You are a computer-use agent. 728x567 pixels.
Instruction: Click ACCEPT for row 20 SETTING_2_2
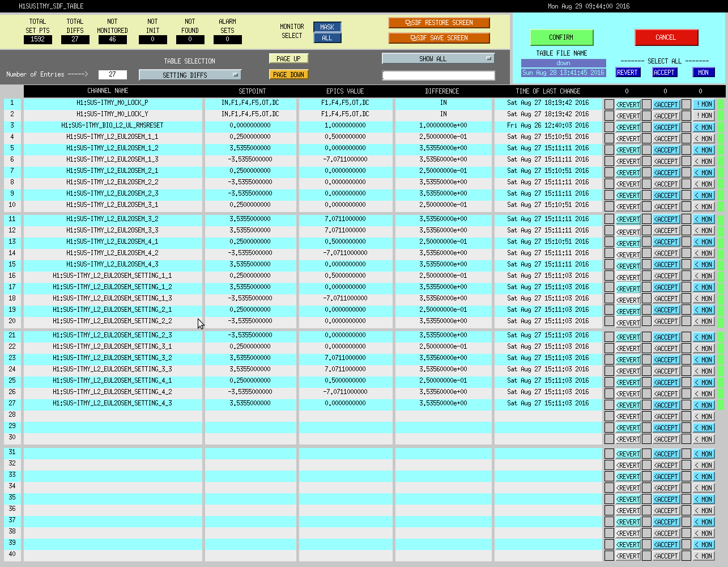click(x=666, y=321)
